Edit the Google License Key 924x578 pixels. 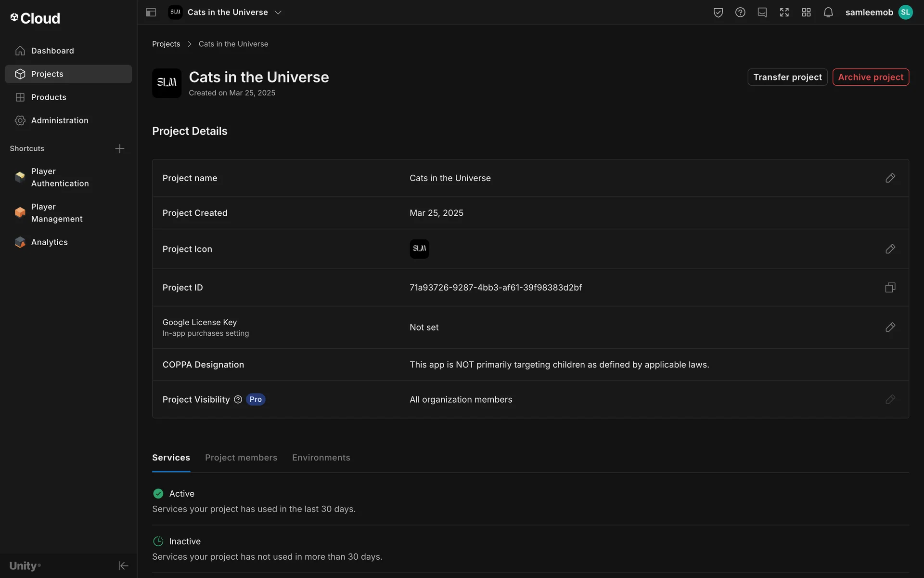coord(890,328)
